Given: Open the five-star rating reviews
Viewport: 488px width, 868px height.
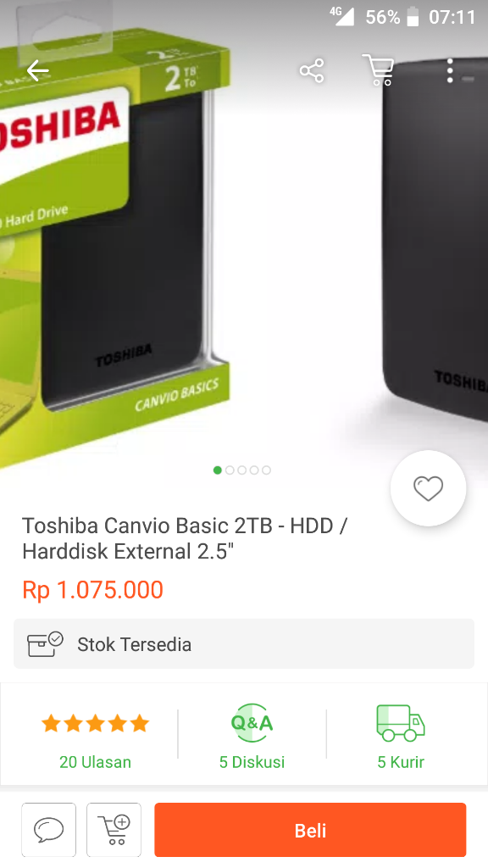Looking at the screenshot, I should [95, 723].
